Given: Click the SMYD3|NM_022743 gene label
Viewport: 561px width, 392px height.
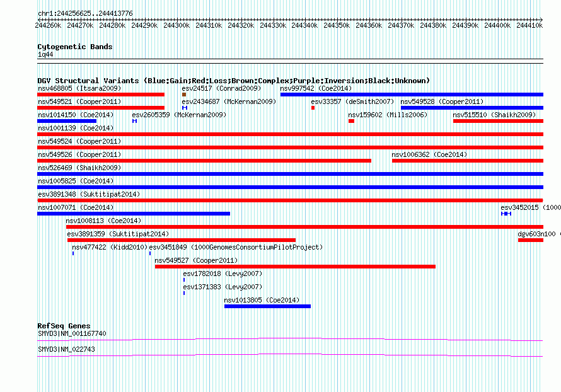Looking at the screenshot, I should point(67,349).
